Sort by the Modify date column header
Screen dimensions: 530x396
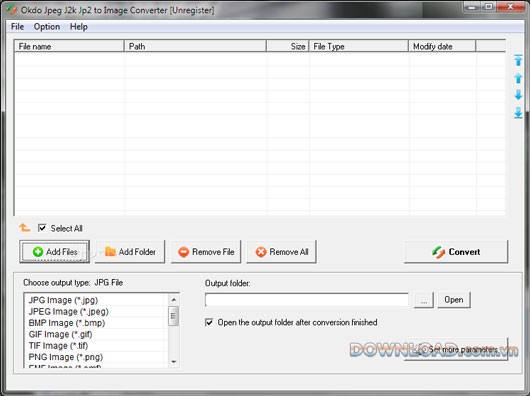442,46
